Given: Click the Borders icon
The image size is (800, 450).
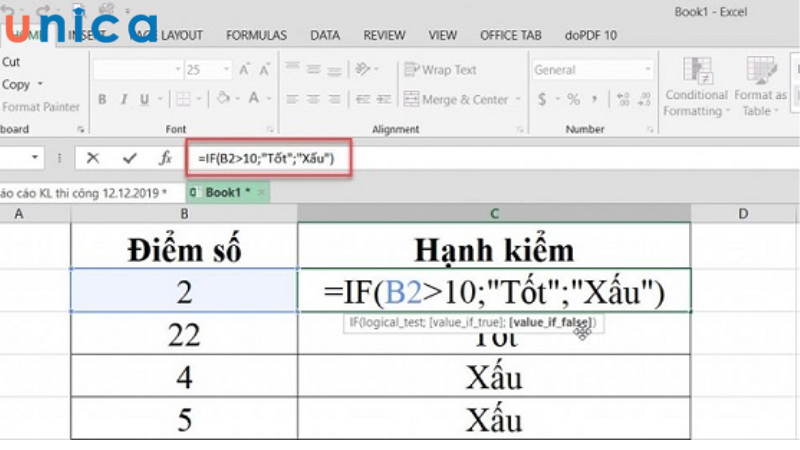Looking at the screenshot, I should pos(183,98).
